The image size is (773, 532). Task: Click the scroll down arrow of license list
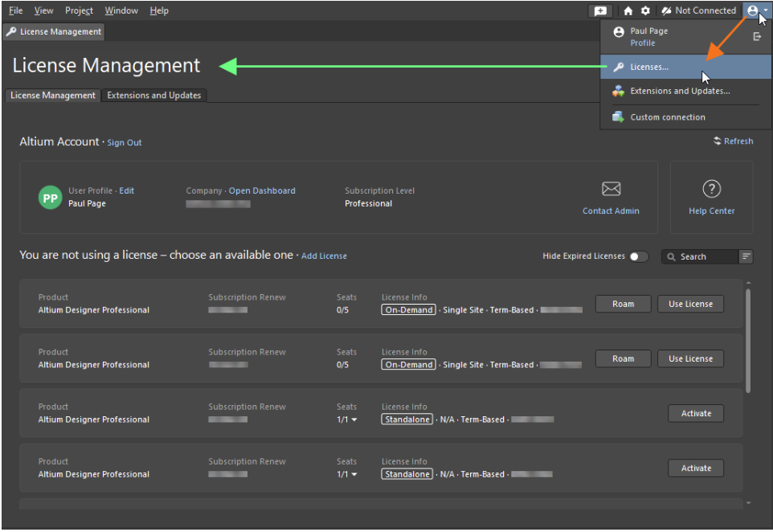748,503
